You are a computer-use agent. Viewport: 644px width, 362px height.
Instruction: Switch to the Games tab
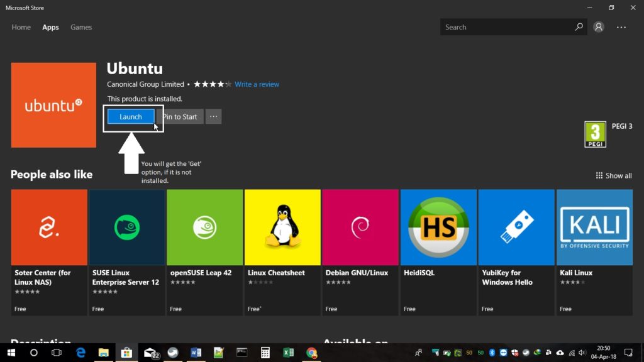80,27
